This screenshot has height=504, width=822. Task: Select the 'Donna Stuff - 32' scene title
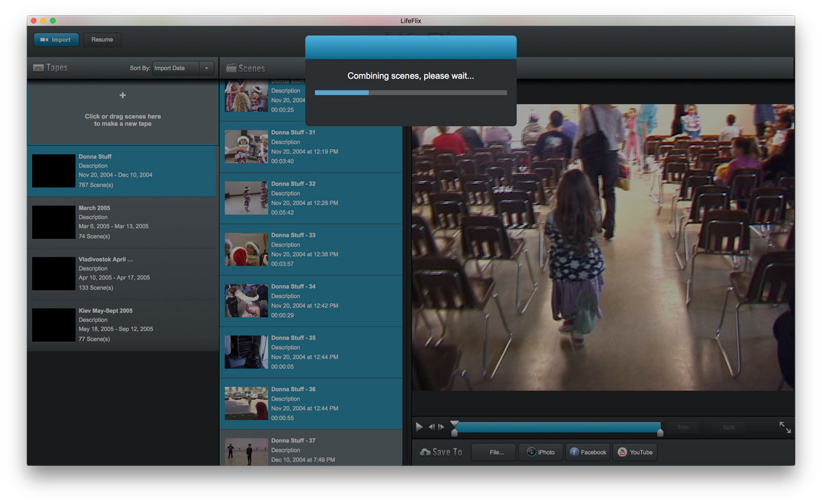(x=293, y=184)
